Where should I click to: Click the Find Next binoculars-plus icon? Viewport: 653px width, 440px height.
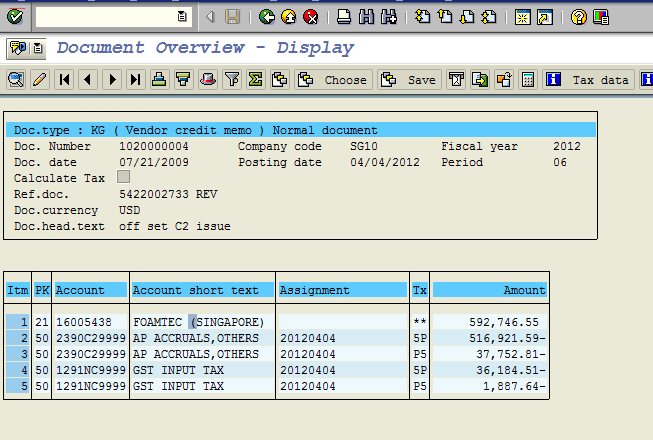click(389, 17)
